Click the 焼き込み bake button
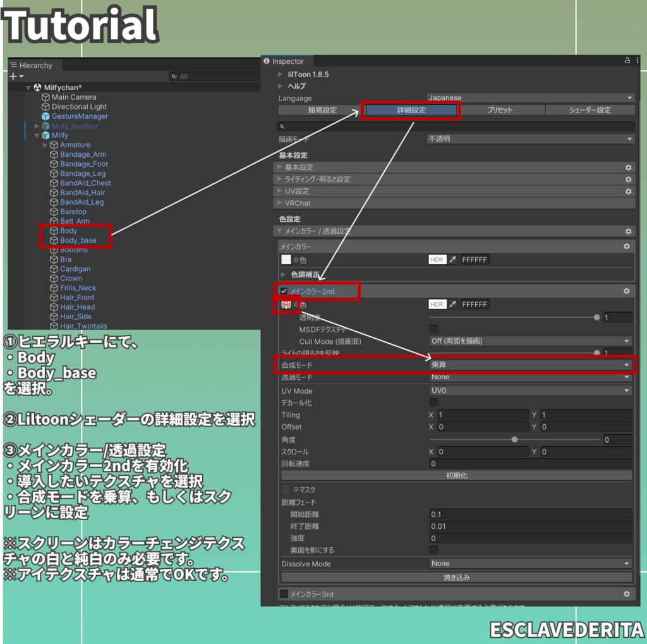 (x=456, y=577)
